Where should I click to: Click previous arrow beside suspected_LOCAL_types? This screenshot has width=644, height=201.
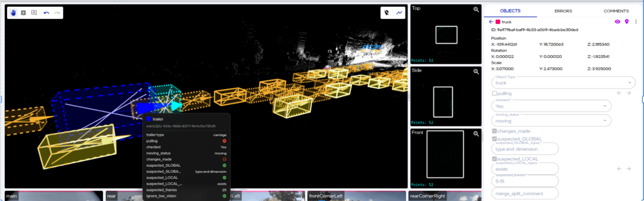point(619,168)
